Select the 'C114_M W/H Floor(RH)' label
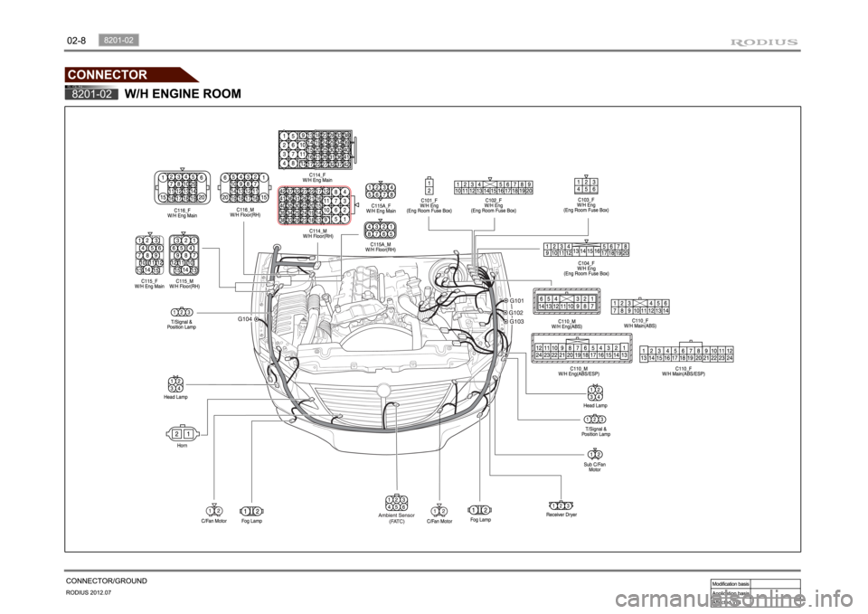 pyautogui.click(x=318, y=233)
